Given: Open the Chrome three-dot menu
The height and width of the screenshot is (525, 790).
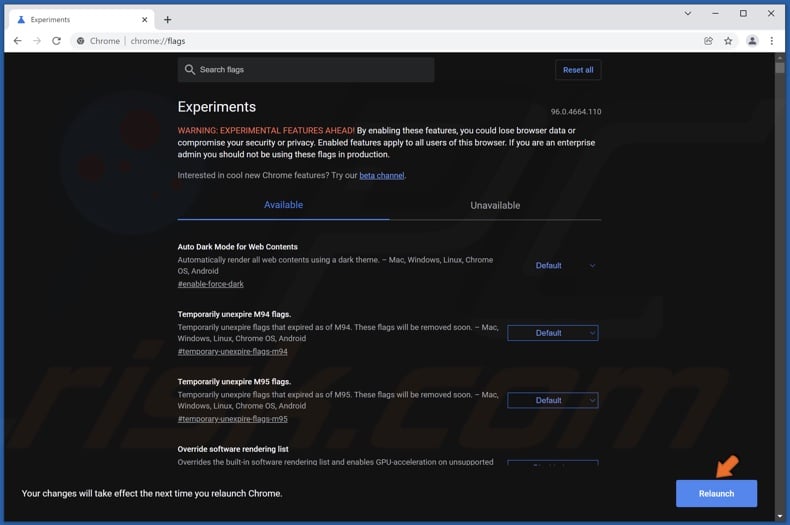Looking at the screenshot, I should click(771, 41).
